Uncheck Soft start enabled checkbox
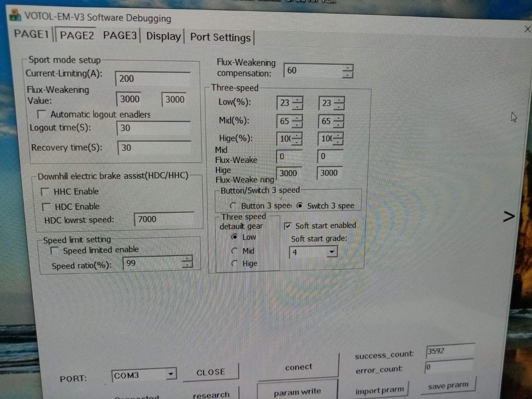The height and width of the screenshot is (399, 532). coord(288,226)
